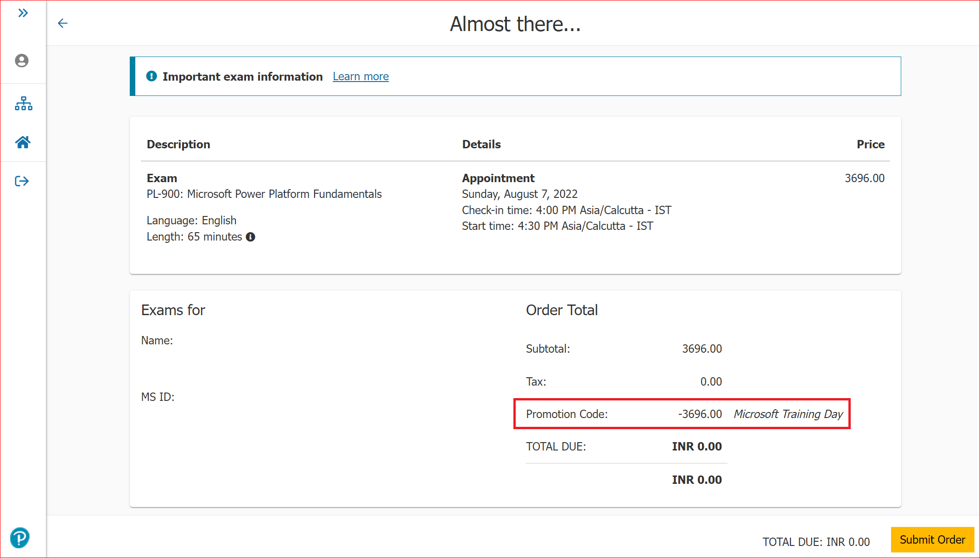Go to the Home icon
Image resolution: width=980 pixels, height=558 pixels.
23,142
